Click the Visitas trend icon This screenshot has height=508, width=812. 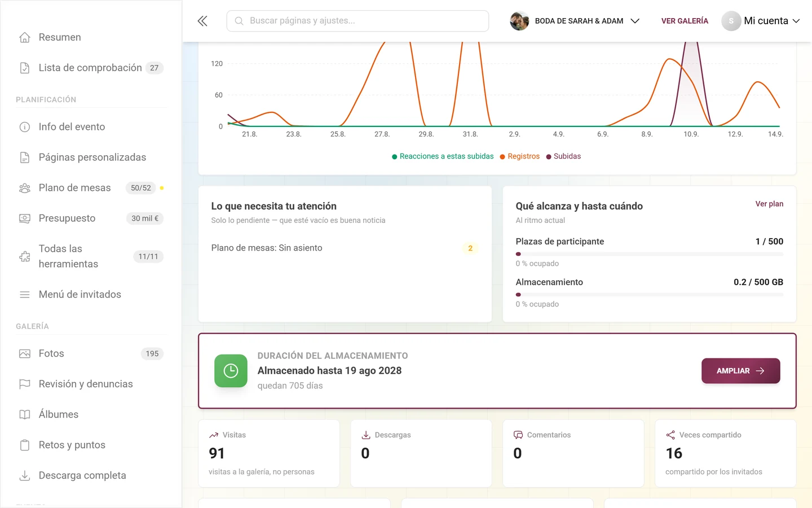pyautogui.click(x=214, y=435)
